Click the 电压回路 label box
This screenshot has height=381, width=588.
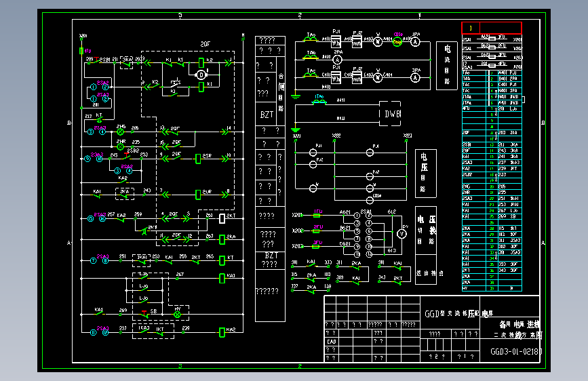pos(426,174)
